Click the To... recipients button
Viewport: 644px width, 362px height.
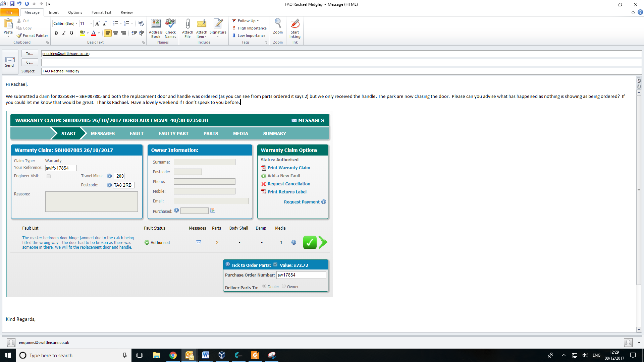click(30, 54)
